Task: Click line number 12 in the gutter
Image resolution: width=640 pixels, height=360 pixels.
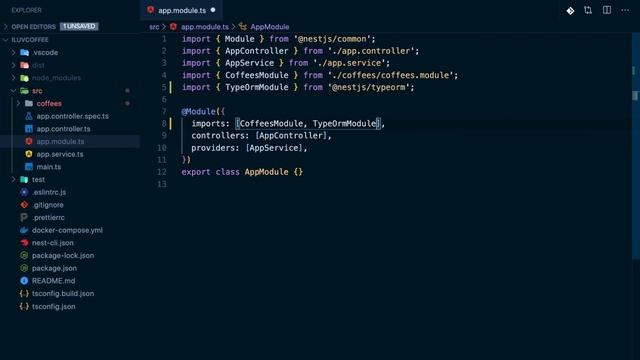Action: pyautogui.click(x=162, y=172)
